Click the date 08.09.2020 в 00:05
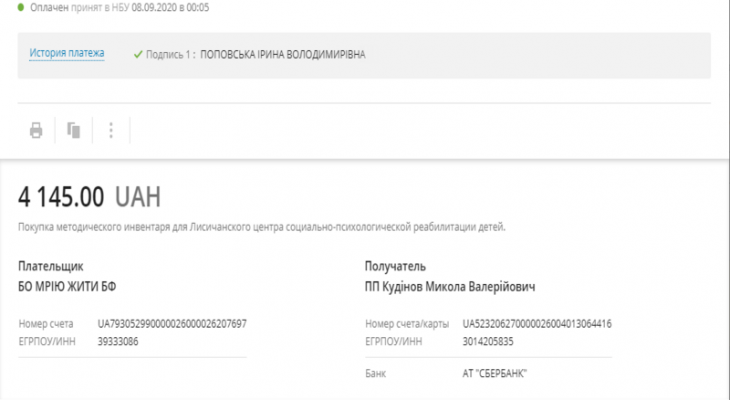 pyautogui.click(x=170, y=7)
